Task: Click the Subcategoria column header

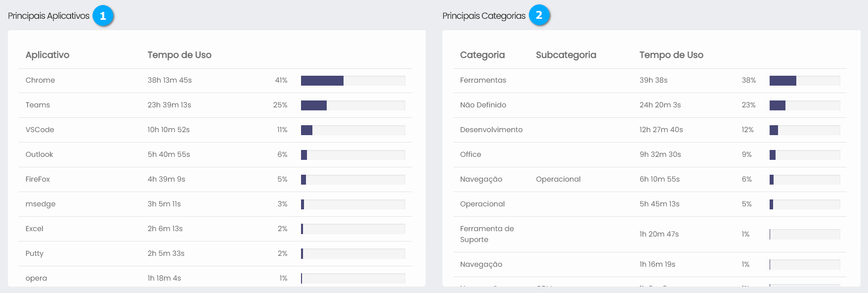Action: point(565,55)
